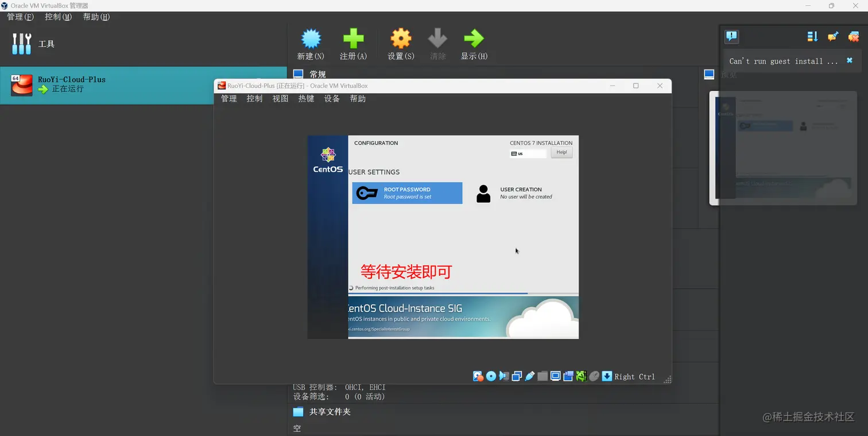Click the 新建(N) new VM icon
The width and height of the screenshot is (868, 436).
click(311, 39)
